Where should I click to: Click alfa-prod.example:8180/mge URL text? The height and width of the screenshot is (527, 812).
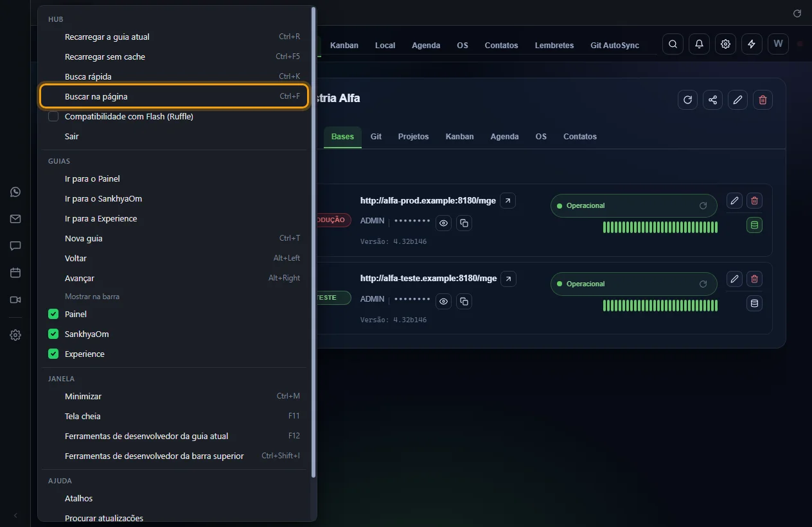(428, 201)
